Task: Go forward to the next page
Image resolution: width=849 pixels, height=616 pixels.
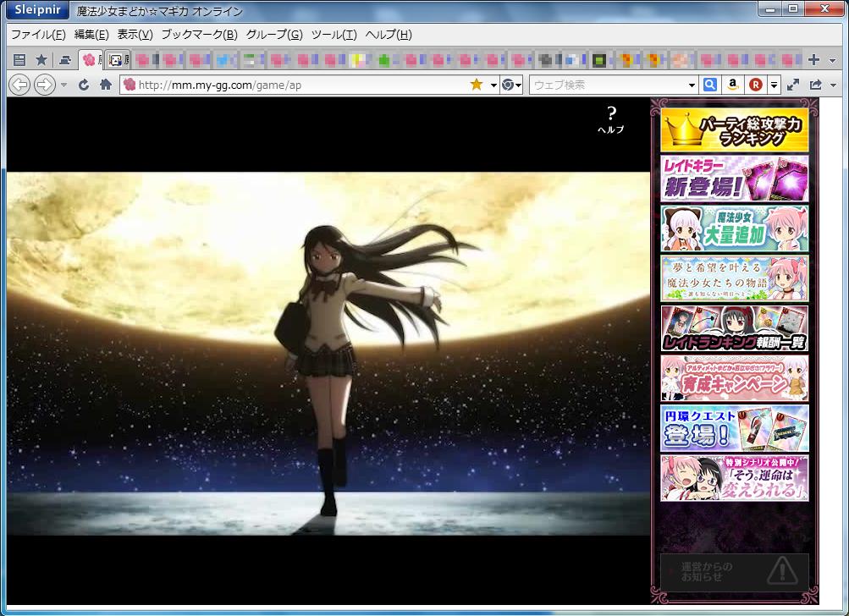Action: tap(44, 85)
